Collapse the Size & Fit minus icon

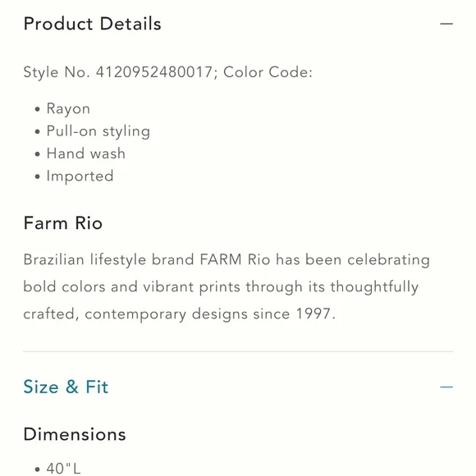[446, 387]
